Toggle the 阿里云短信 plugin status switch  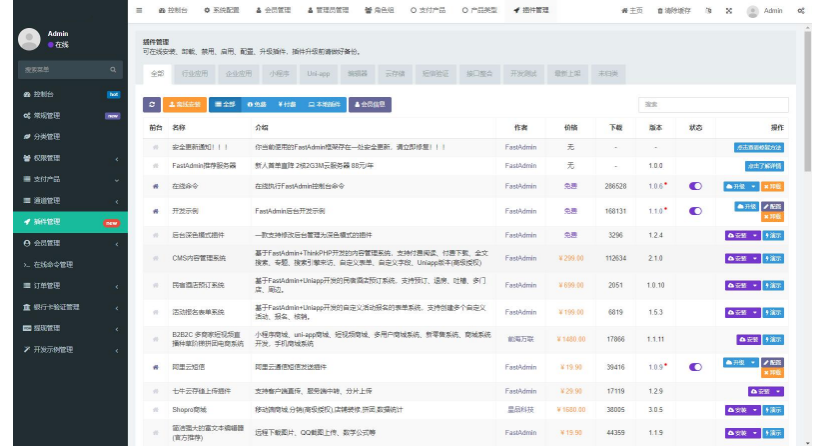696,367
